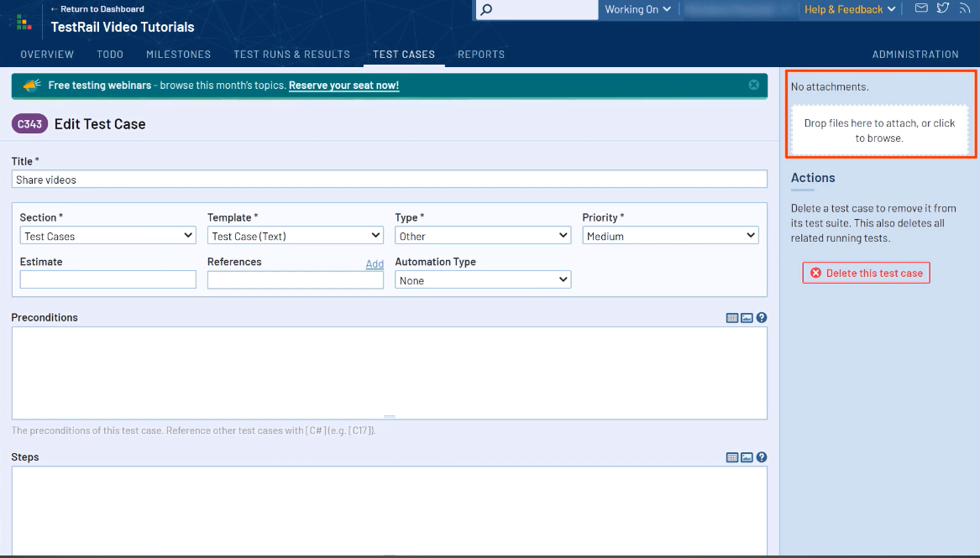This screenshot has height=558, width=980.
Task: Open the Working On menu
Action: (x=637, y=9)
